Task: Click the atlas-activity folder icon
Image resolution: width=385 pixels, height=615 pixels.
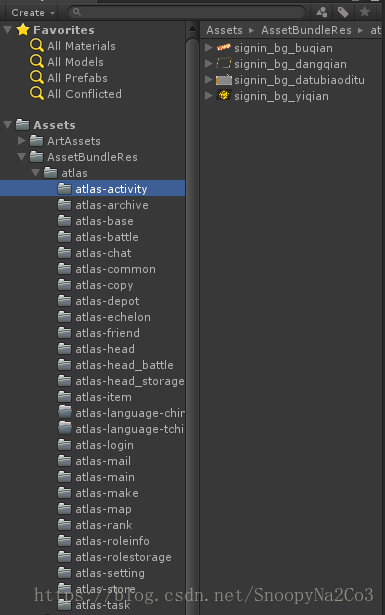Action: click(64, 189)
